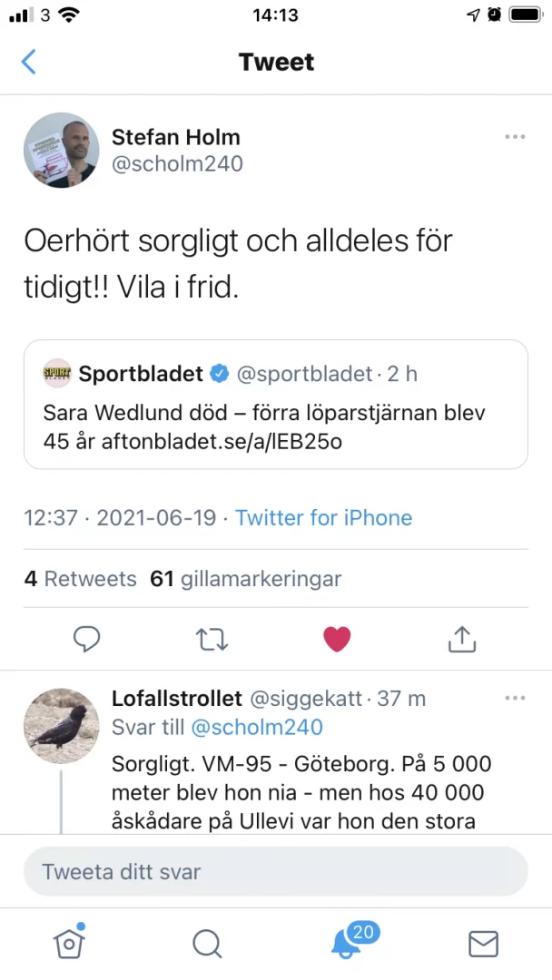The width and height of the screenshot is (552, 980).
Task: Open the quoted Sportbladet tweet
Action: [x=276, y=405]
